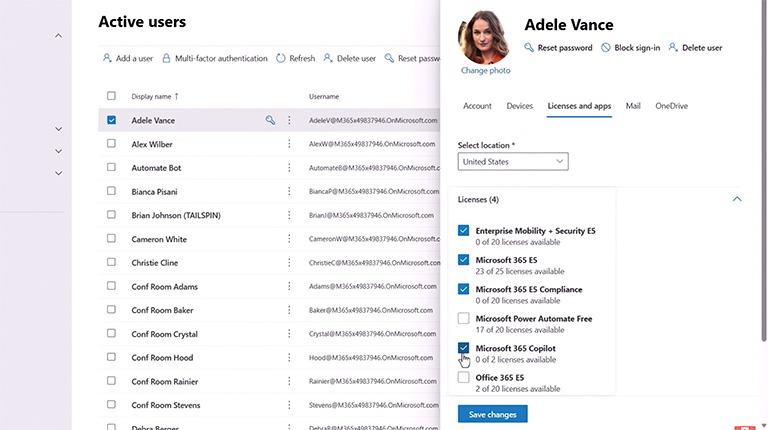Toggle the select-all users checkbox
Screen dimensions: 768x430
point(111,96)
